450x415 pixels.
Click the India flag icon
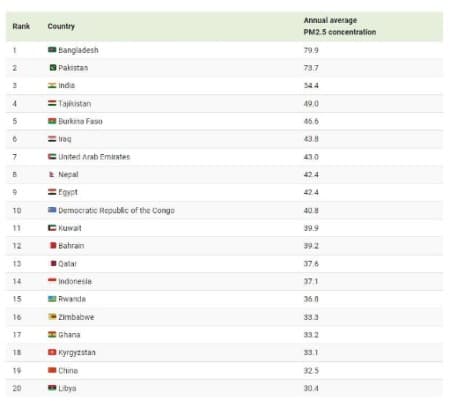click(x=52, y=85)
